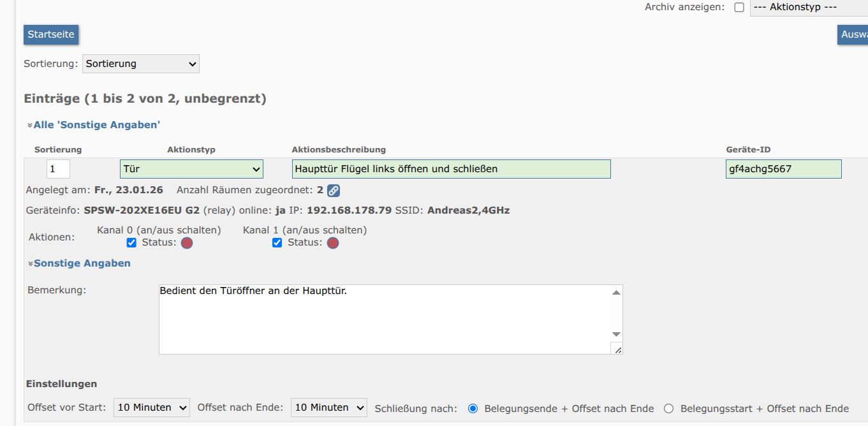Click the Bemerkung textarea resize handle
The width and height of the screenshot is (868, 426).
[617, 349]
